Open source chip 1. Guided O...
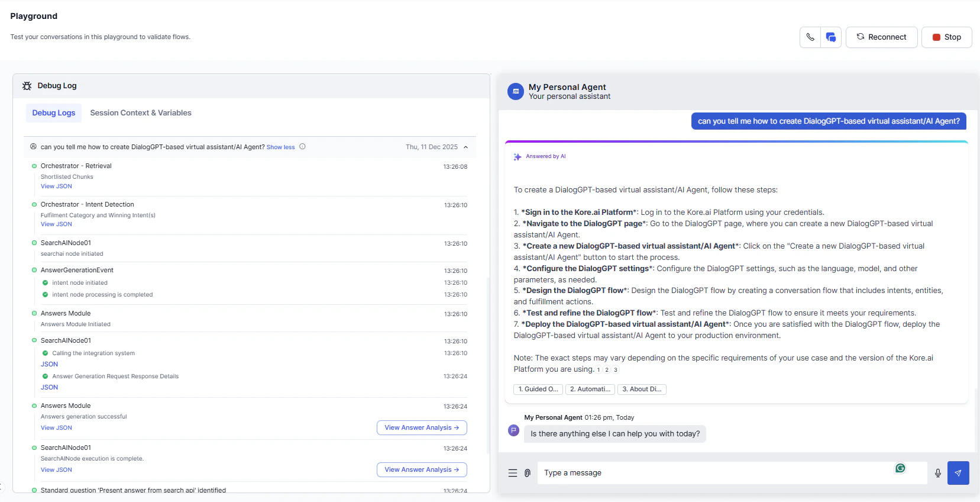980x502 pixels. pos(538,389)
